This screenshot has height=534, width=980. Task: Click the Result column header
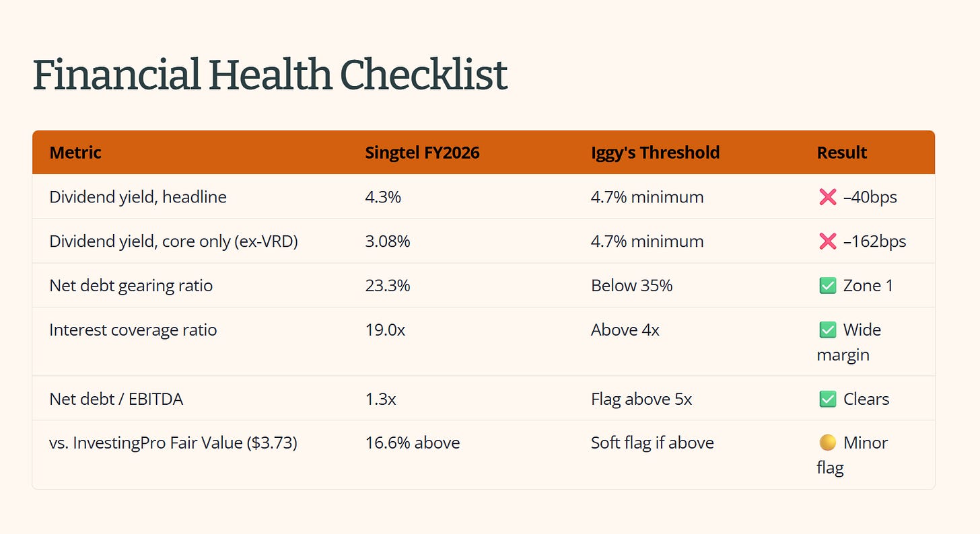click(841, 153)
